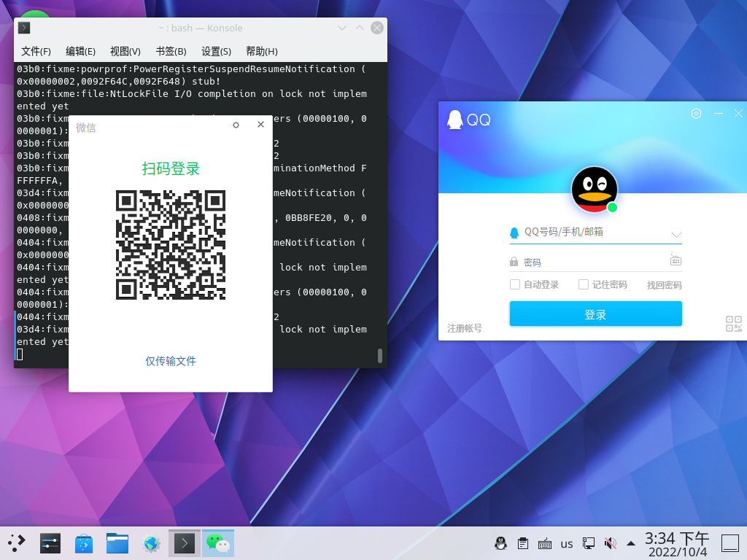
Task: Open the virtual keyboard tray icon
Action: pos(544,543)
